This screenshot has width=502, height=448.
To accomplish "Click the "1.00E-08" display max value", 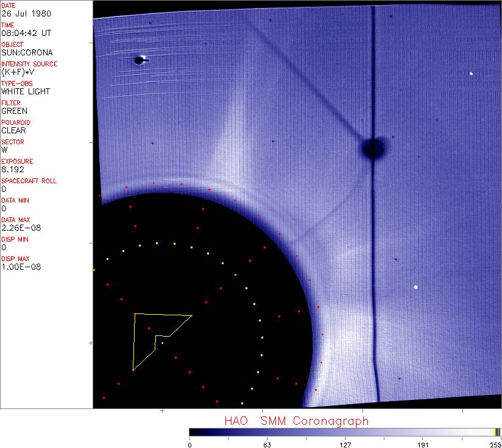I will click(18, 267).
